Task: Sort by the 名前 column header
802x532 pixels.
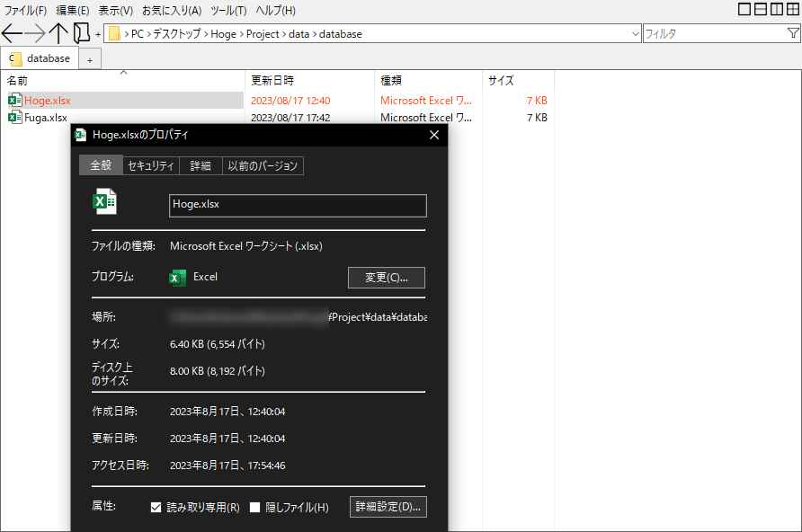Action: click(x=123, y=80)
